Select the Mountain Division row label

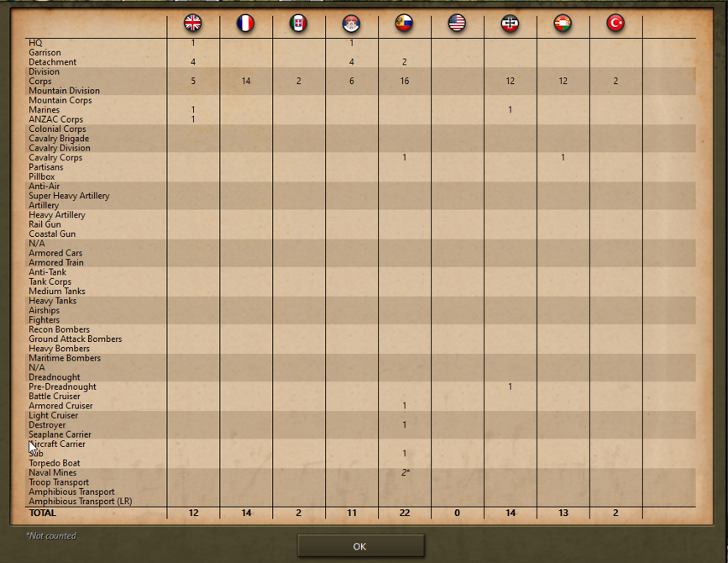pos(64,91)
